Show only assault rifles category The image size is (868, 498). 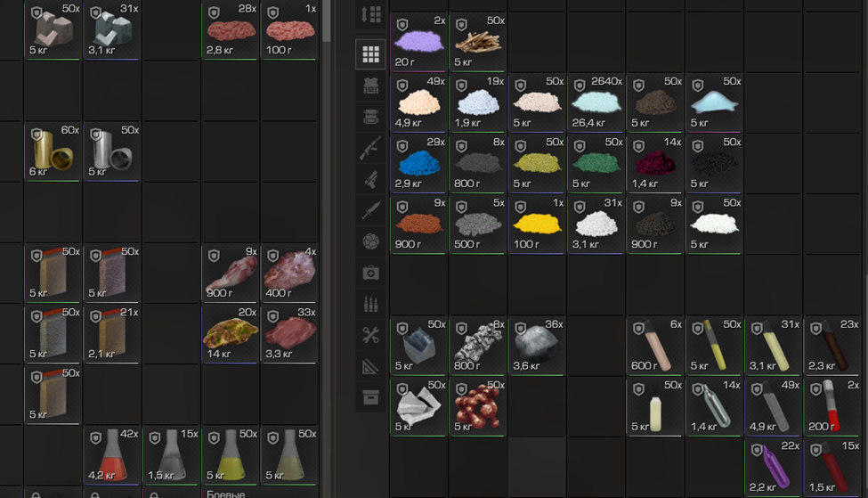coord(370,148)
